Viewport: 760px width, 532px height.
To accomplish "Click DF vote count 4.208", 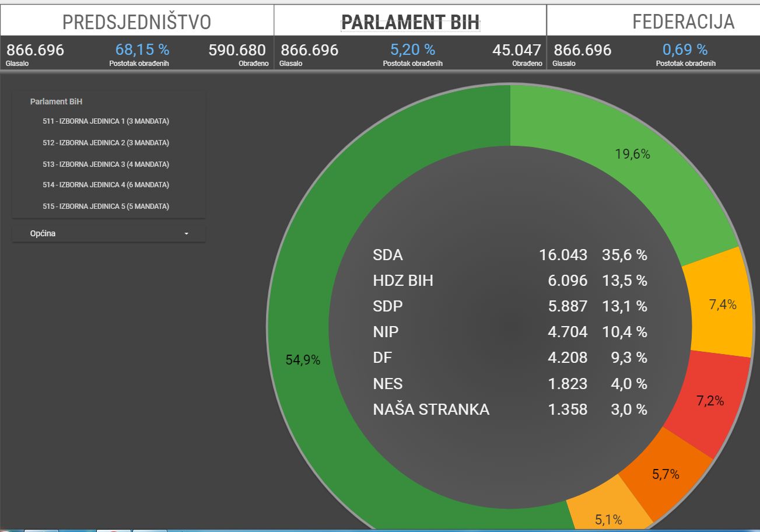I will (x=568, y=358).
